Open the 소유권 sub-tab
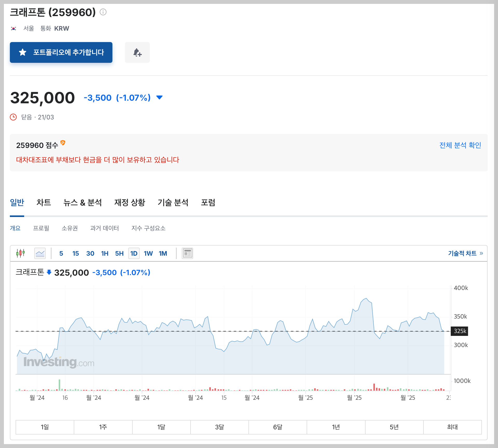The height and width of the screenshot is (448, 498). tap(70, 228)
